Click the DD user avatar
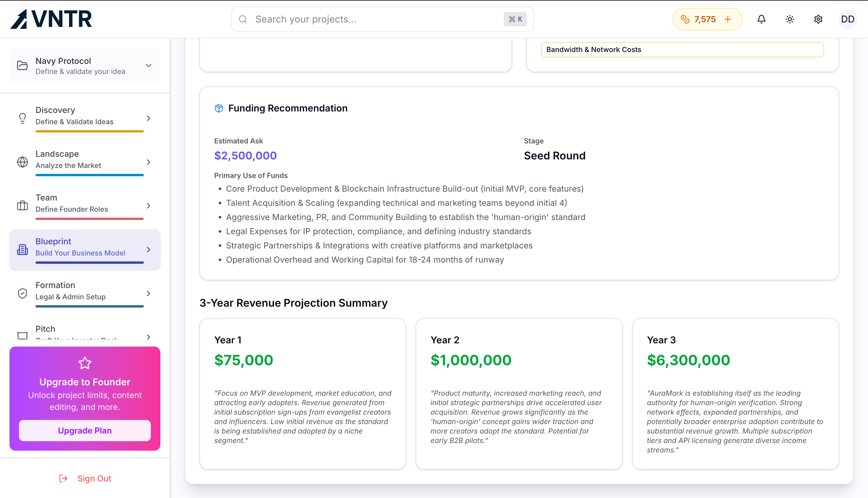 coord(848,19)
